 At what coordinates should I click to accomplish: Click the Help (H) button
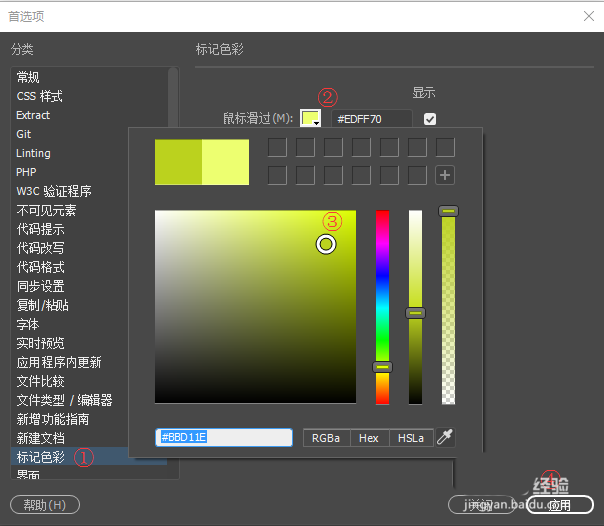pos(45,504)
